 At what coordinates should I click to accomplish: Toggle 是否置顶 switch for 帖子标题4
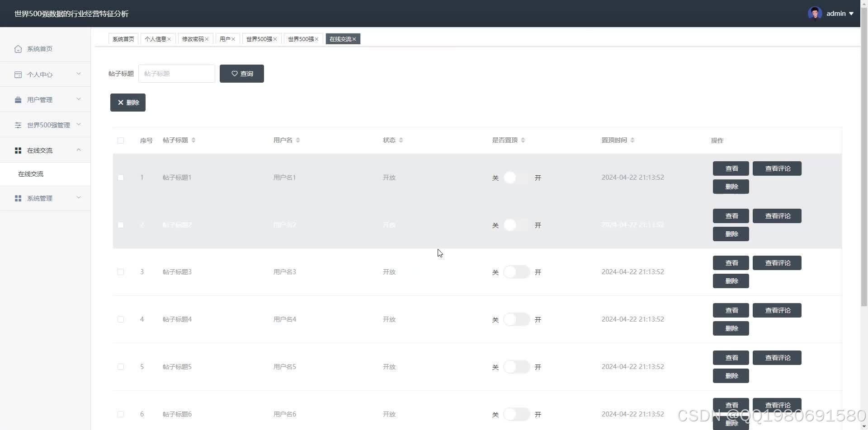[x=516, y=319]
